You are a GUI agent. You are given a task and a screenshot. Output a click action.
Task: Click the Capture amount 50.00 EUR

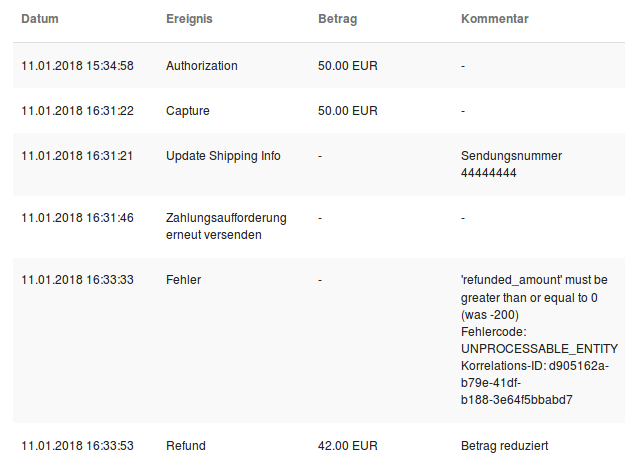(348, 111)
